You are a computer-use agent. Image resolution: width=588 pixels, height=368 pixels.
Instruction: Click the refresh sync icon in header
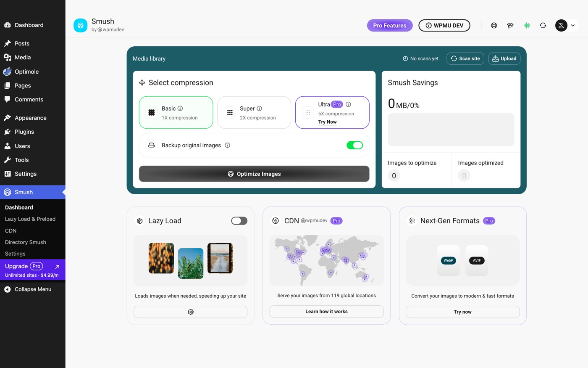[x=543, y=26]
